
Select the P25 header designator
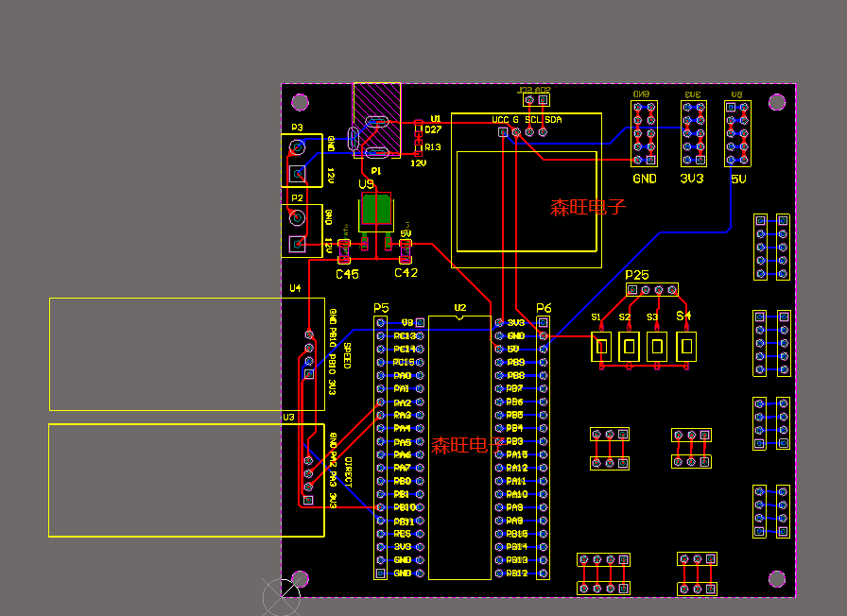coord(637,275)
